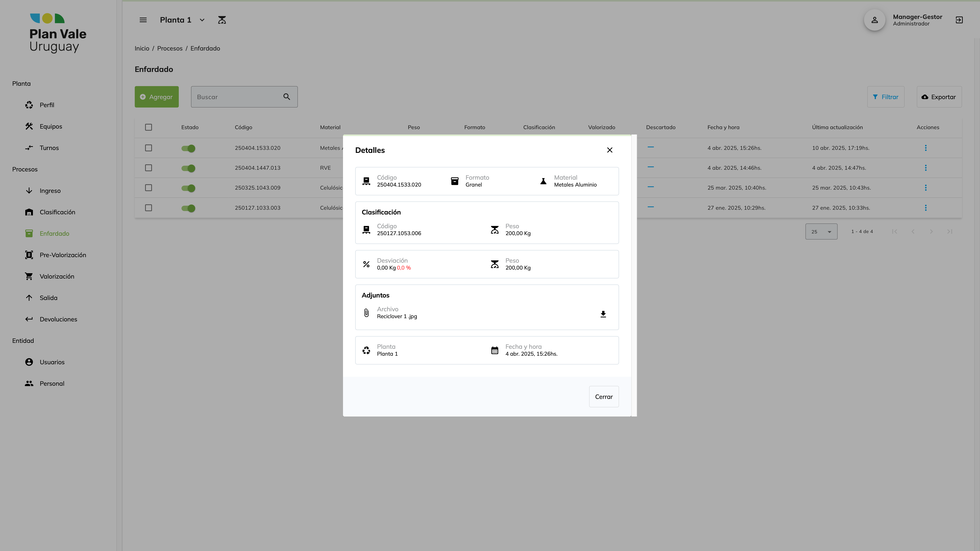This screenshot has width=980, height=551.
Task: Check the row checkbox for 250325.1043.009
Action: point(148,188)
